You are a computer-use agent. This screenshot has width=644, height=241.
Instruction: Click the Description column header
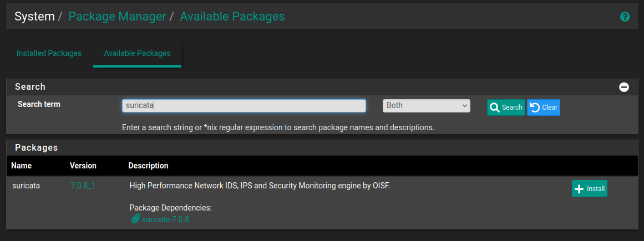click(x=148, y=166)
